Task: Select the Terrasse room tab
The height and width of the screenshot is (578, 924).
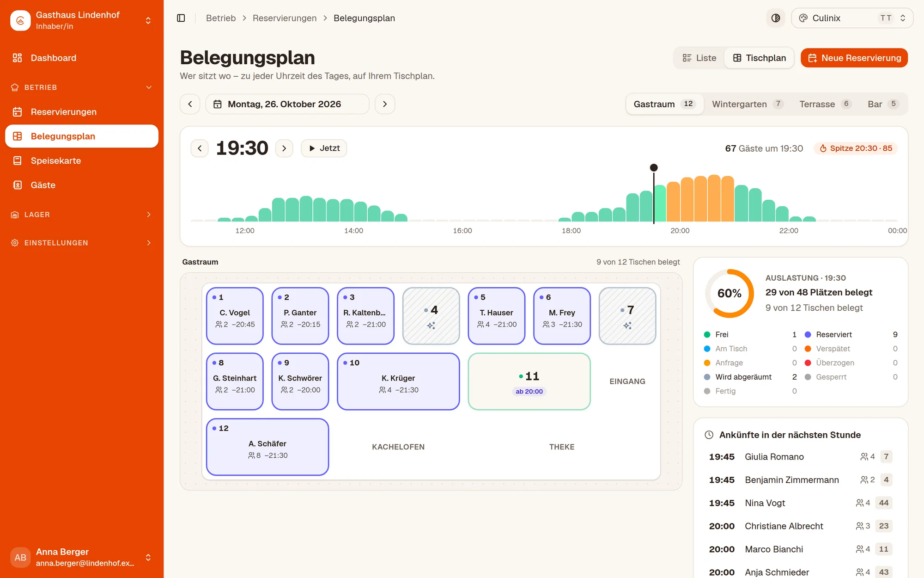Action: tap(825, 104)
